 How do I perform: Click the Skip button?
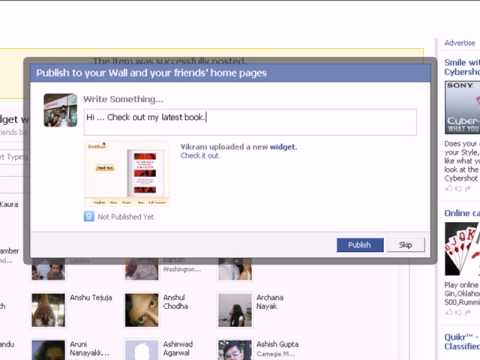(406, 245)
